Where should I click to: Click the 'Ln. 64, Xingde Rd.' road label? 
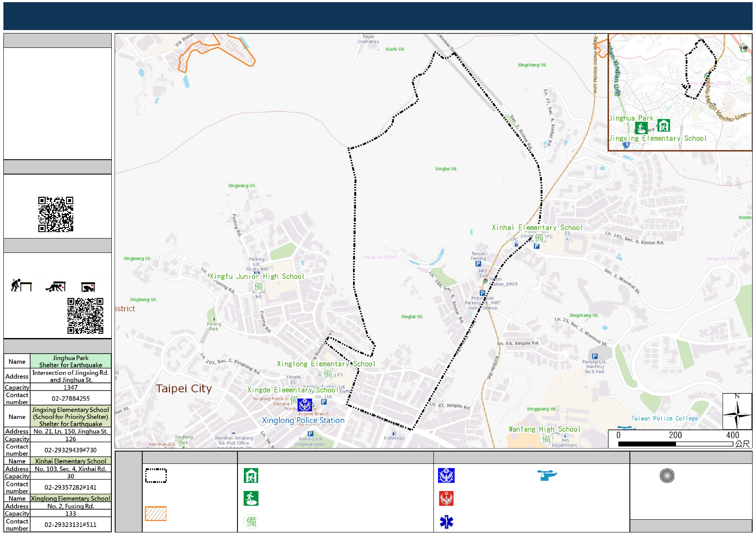(x=518, y=343)
